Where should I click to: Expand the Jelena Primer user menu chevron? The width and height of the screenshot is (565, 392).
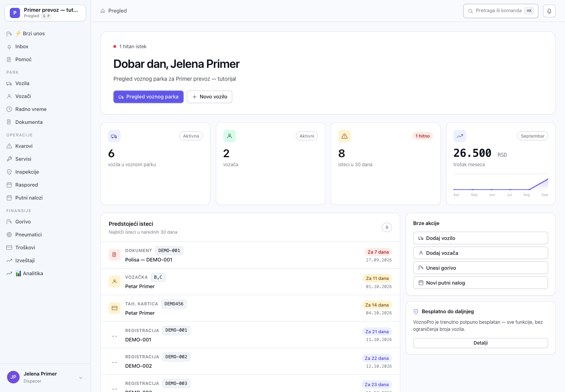tap(81, 378)
